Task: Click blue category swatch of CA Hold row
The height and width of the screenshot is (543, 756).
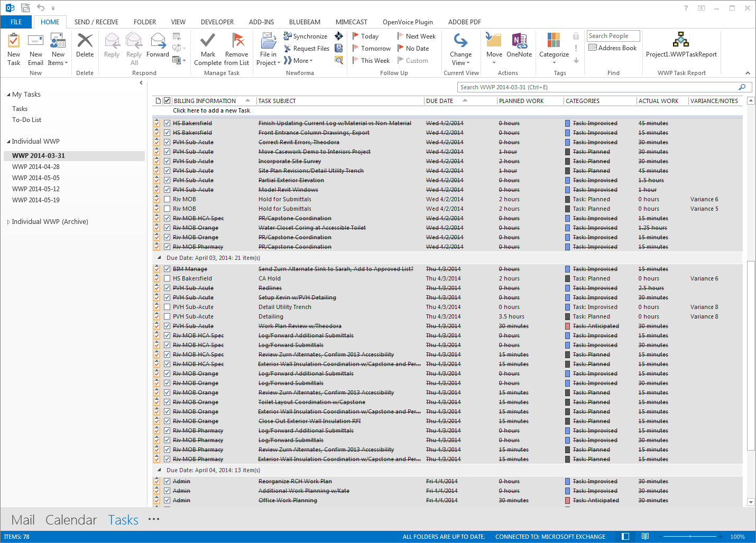Action: [567, 278]
